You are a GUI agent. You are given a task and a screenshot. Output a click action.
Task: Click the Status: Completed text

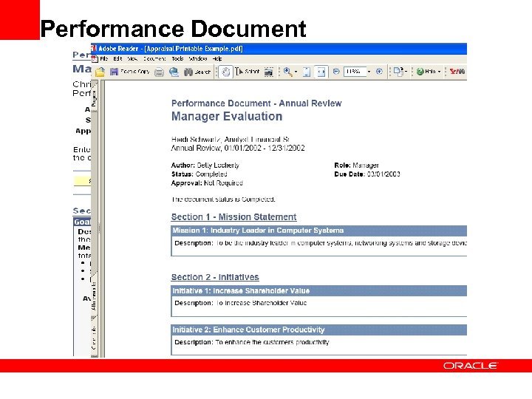coord(199,174)
